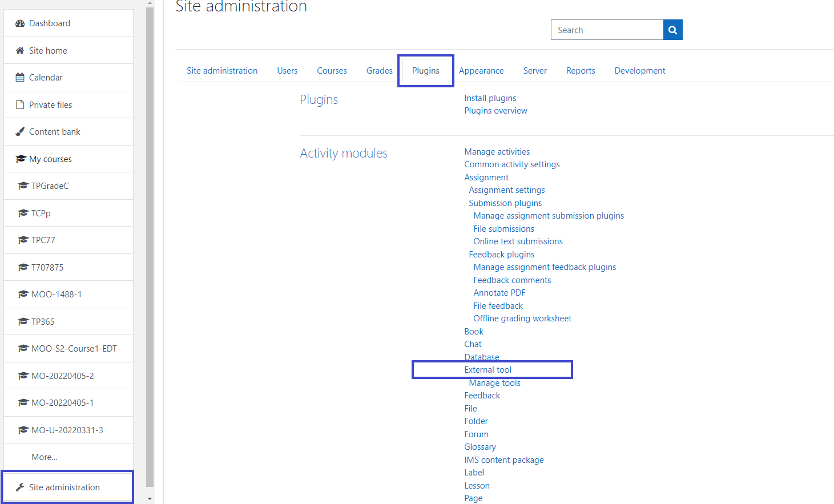This screenshot has height=504, width=834.
Task: Expand More... to show hidden courses
Action: 45,457
